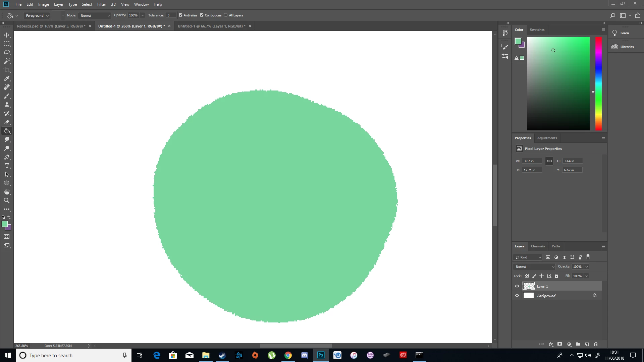The width and height of the screenshot is (644, 362).
Task: Click the delete layer trash icon
Action: click(596, 344)
